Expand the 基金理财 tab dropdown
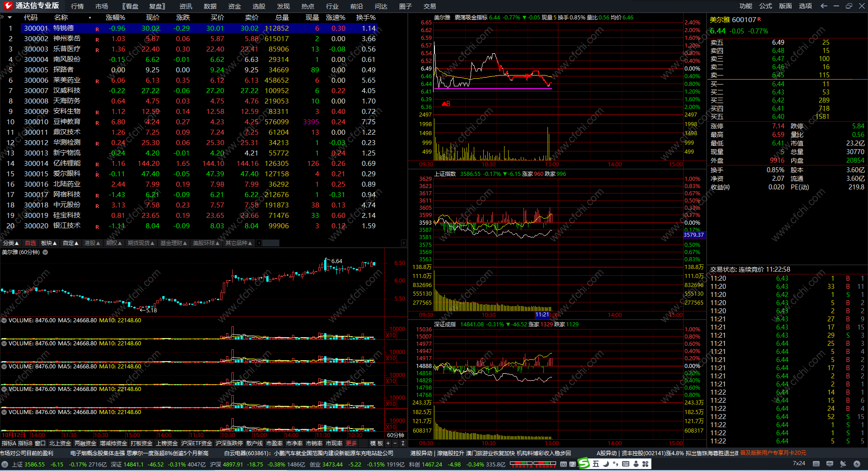This screenshot has height=471, width=868. (x=174, y=243)
